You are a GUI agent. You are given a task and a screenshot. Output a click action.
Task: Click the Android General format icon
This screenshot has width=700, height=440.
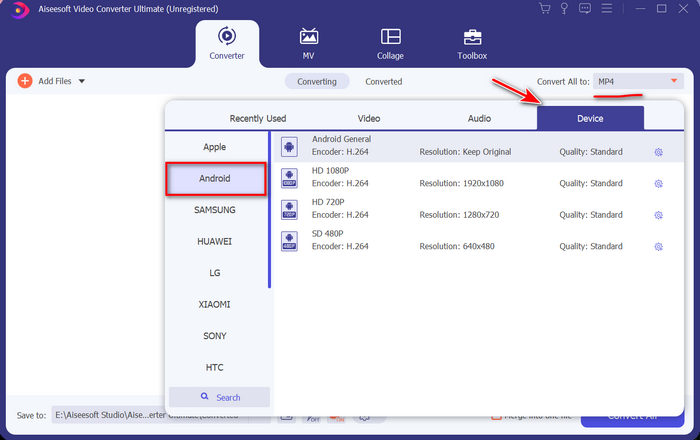point(289,146)
